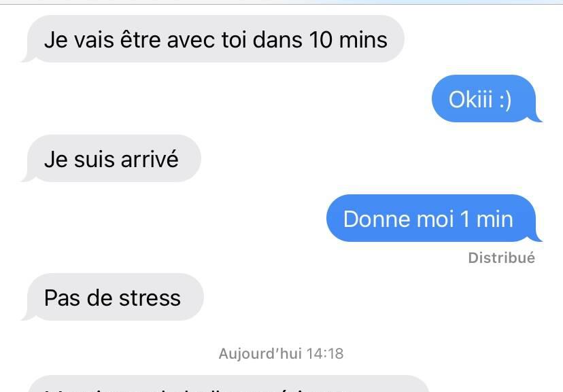The height and width of the screenshot is (392, 563).
Task: Click the "14:18" time in the timestamp
Action: tap(325, 354)
